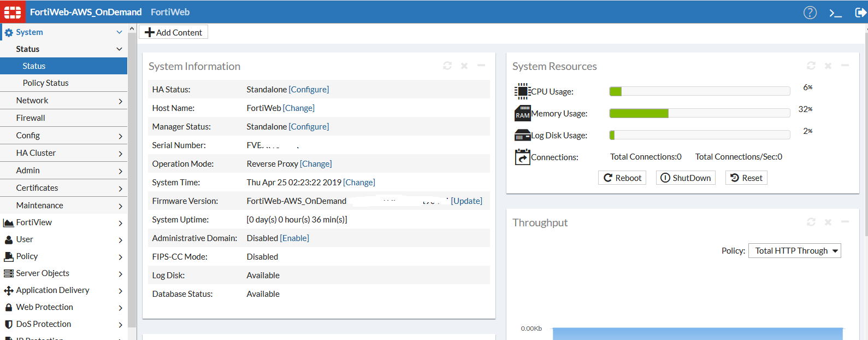Open the Policy throughput dropdown
The image size is (868, 340).
(x=794, y=251)
